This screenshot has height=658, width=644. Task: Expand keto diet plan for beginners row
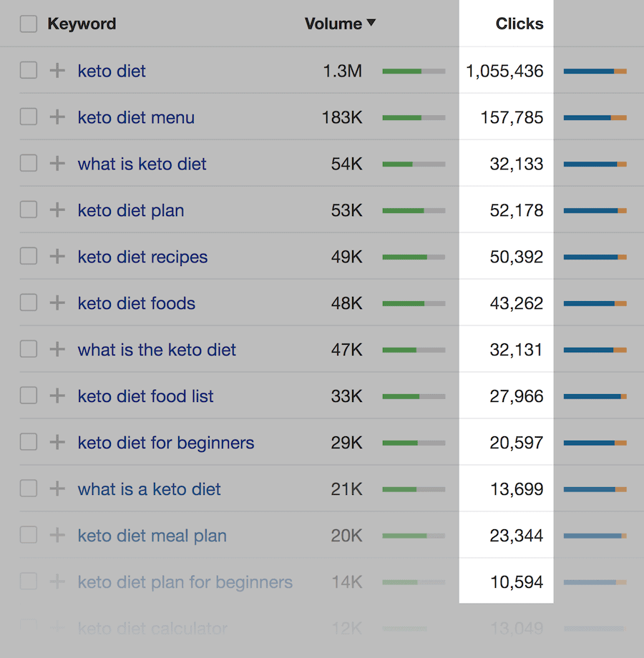coord(57,581)
